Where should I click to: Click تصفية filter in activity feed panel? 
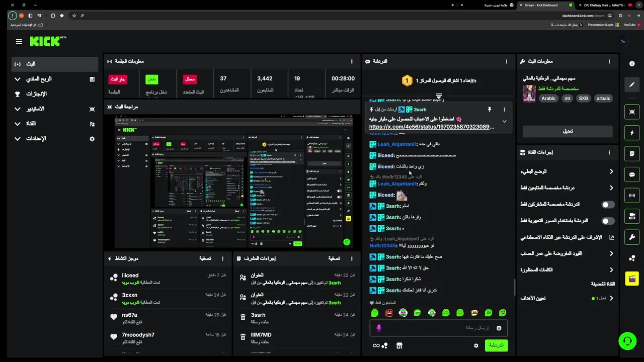click(x=205, y=258)
